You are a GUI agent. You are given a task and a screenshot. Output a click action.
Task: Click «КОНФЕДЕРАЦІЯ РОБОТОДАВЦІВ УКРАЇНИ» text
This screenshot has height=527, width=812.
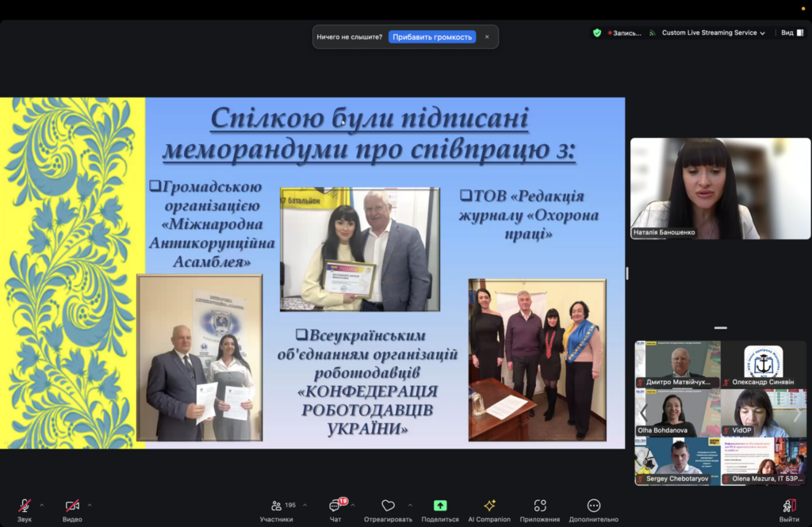368,410
